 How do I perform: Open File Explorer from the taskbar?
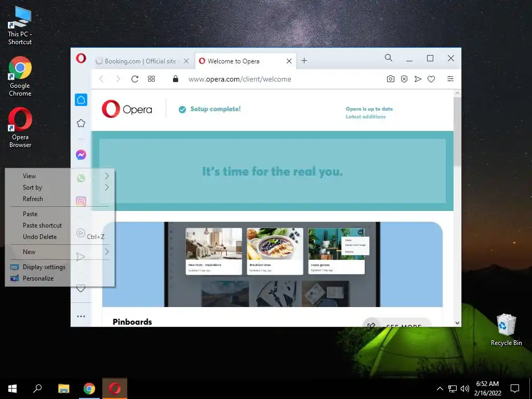pos(63,389)
